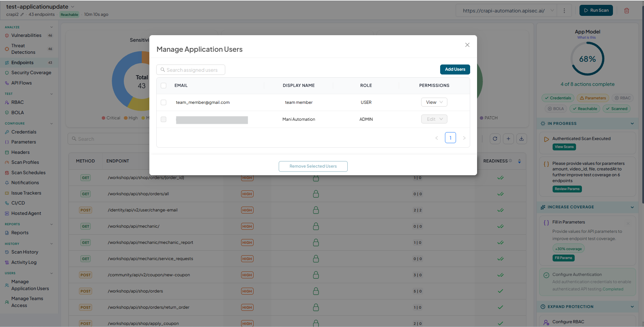This screenshot has height=327, width=644.
Task: Check the Mani Automation row checkbox
Action: (x=164, y=119)
